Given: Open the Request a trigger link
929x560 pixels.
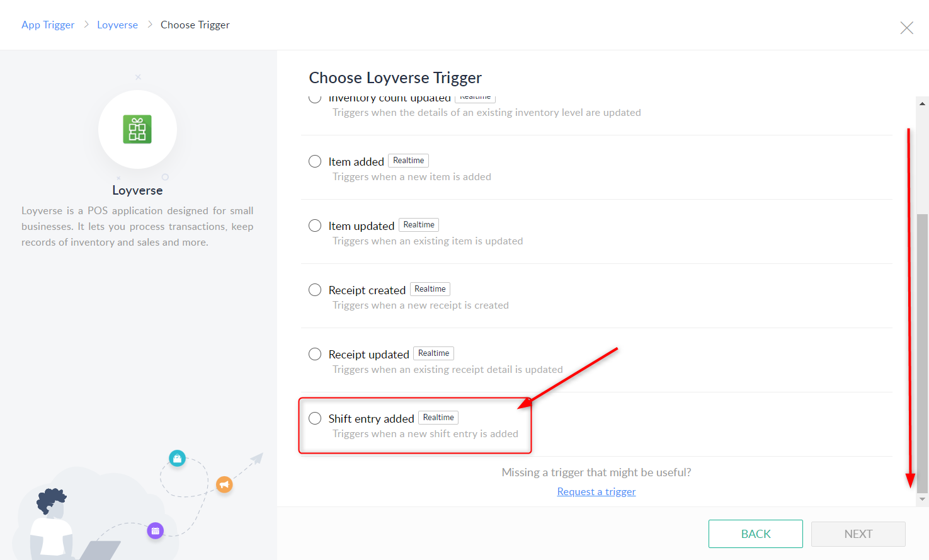Looking at the screenshot, I should pos(596,491).
